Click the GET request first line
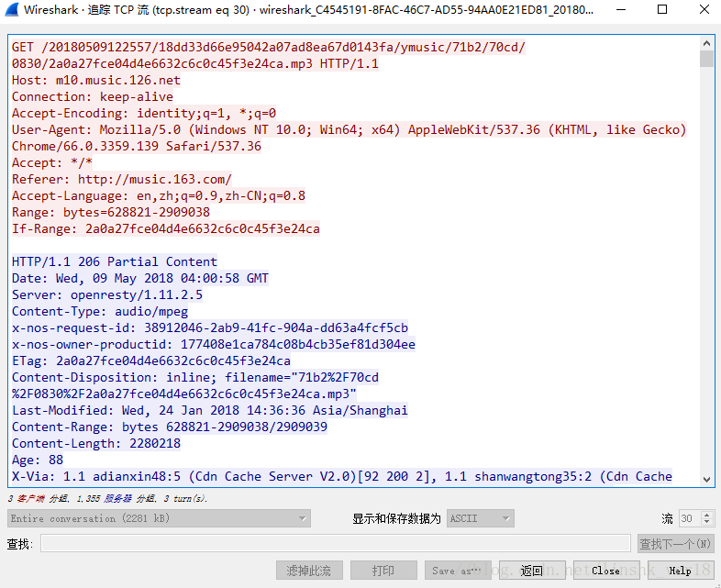721x588 pixels. coord(269,47)
